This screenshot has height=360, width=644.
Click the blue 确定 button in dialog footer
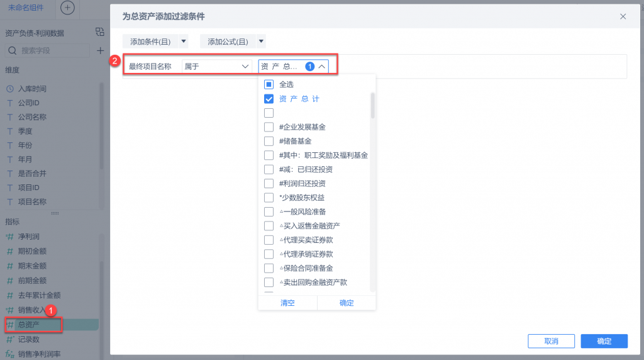point(604,341)
